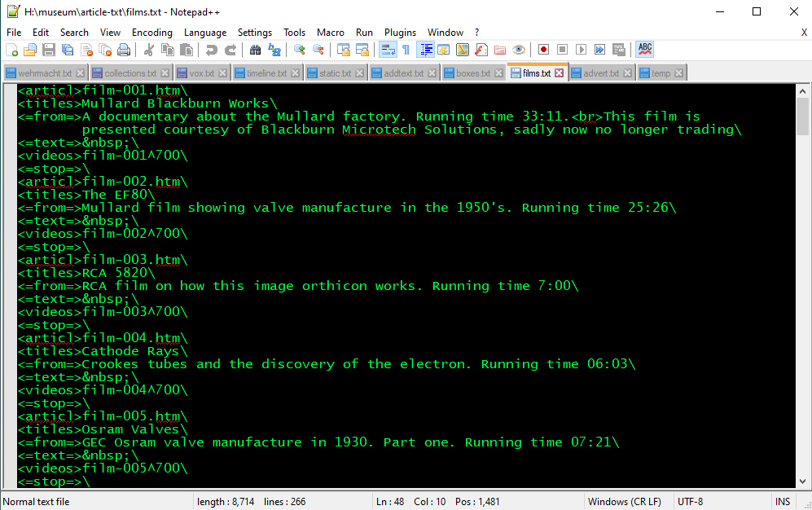This screenshot has width=812, height=510.
Task: Click the UTF-8 encoding status field
Action: (x=691, y=502)
